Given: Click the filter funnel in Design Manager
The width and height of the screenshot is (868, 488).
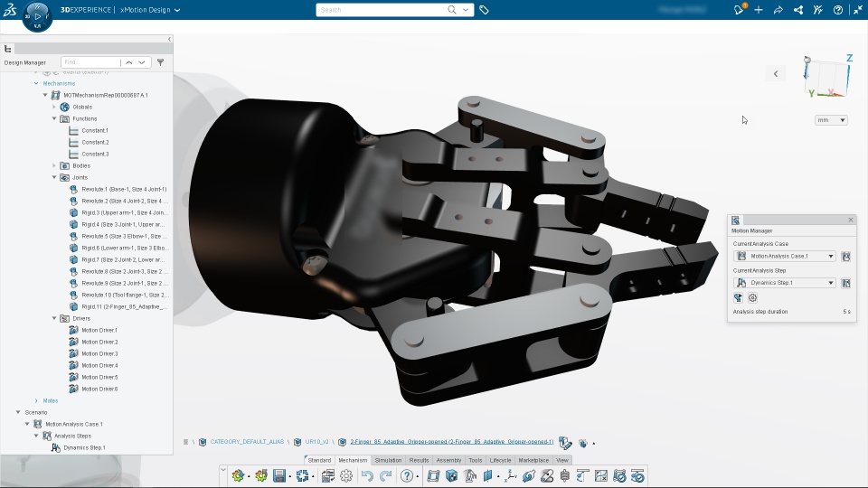Looking at the screenshot, I should click(161, 62).
